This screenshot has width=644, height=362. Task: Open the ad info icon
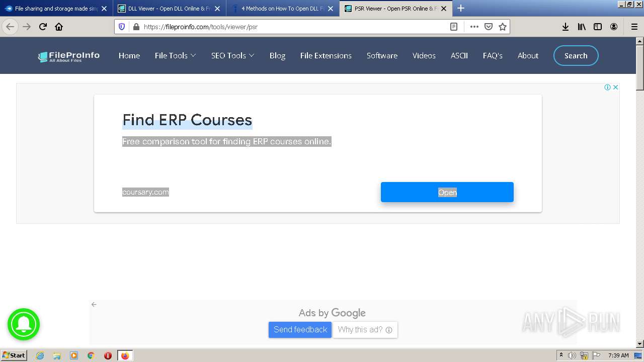click(x=607, y=87)
